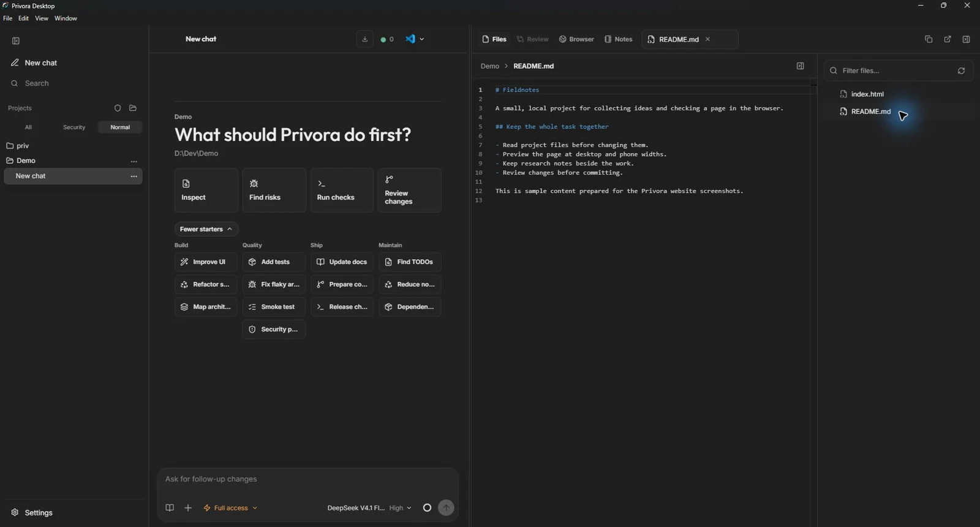Select the Security project filter

click(x=74, y=127)
